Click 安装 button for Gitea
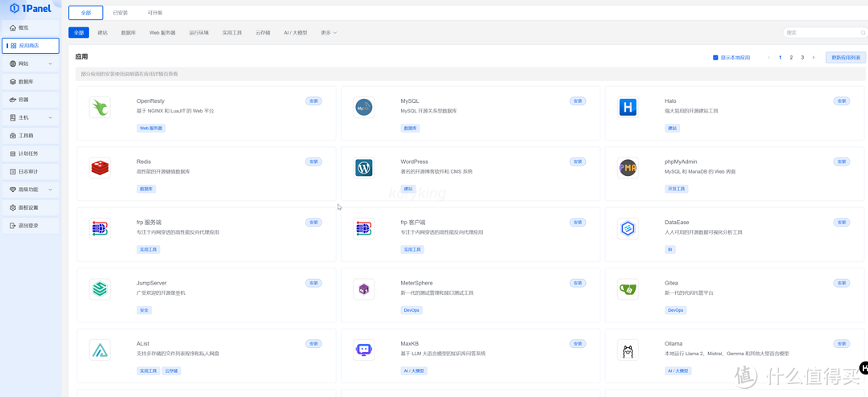The image size is (868, 397). (842, 283)
